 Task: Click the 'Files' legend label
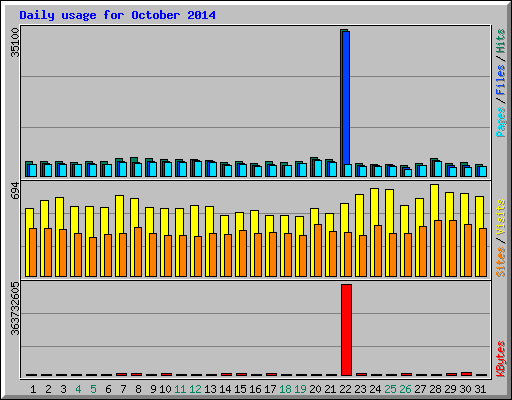[501, 80]
